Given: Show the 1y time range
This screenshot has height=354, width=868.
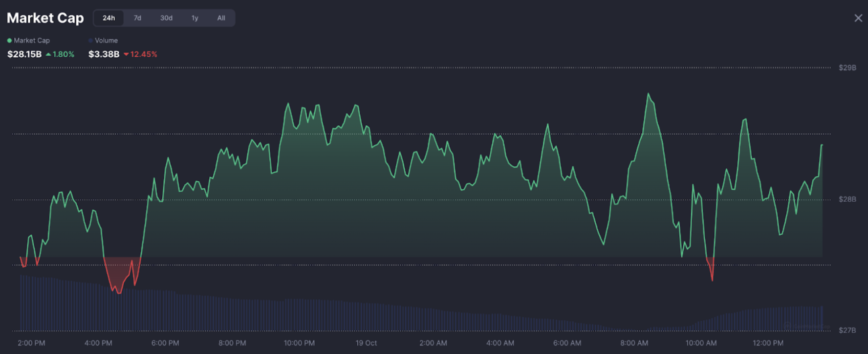Looking at the screenshot, I should tap(195, 18).
